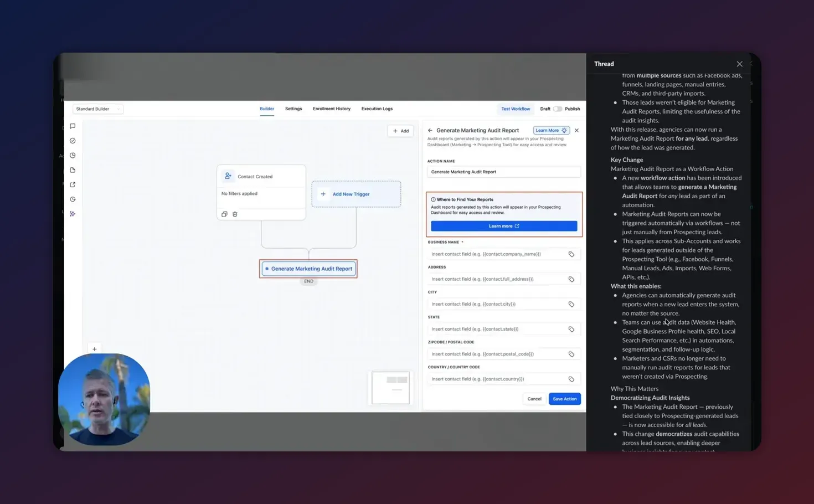Click the tag picker on the City field
Image resolution: width=814 pixels, height=504 pixels.
click(x=571, y=304)
